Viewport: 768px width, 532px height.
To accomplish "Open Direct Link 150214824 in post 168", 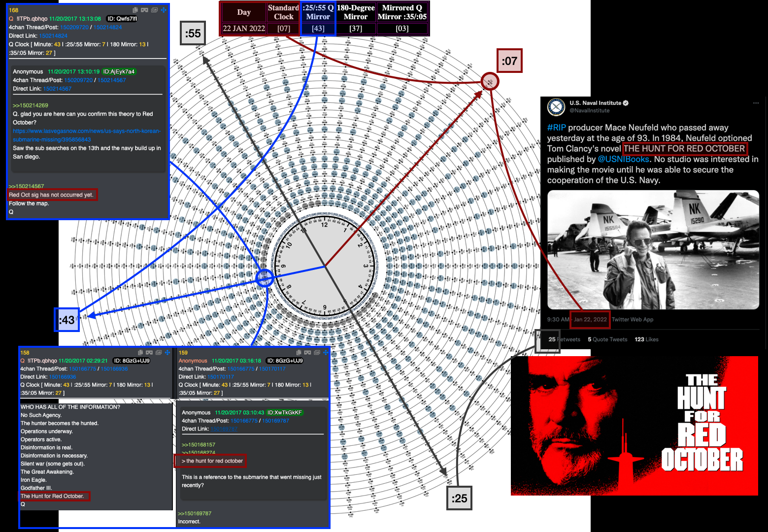I will (x=53, y=36).
